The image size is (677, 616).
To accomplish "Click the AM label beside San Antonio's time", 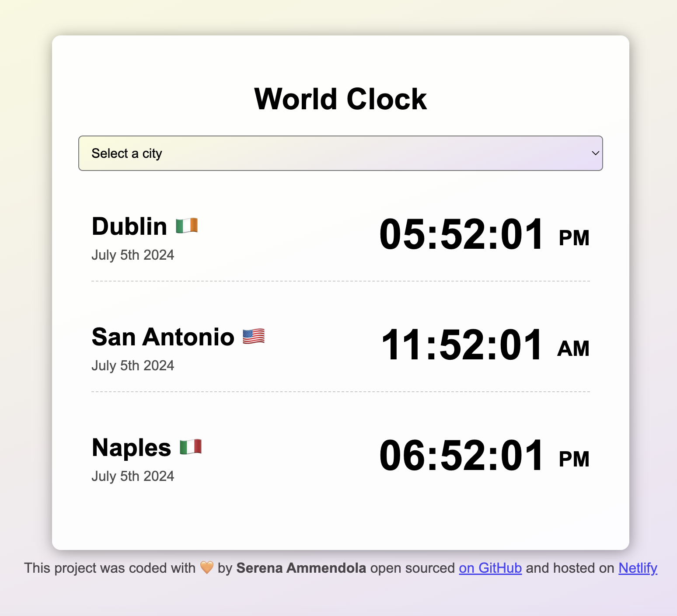I will (x=573, y=349).
